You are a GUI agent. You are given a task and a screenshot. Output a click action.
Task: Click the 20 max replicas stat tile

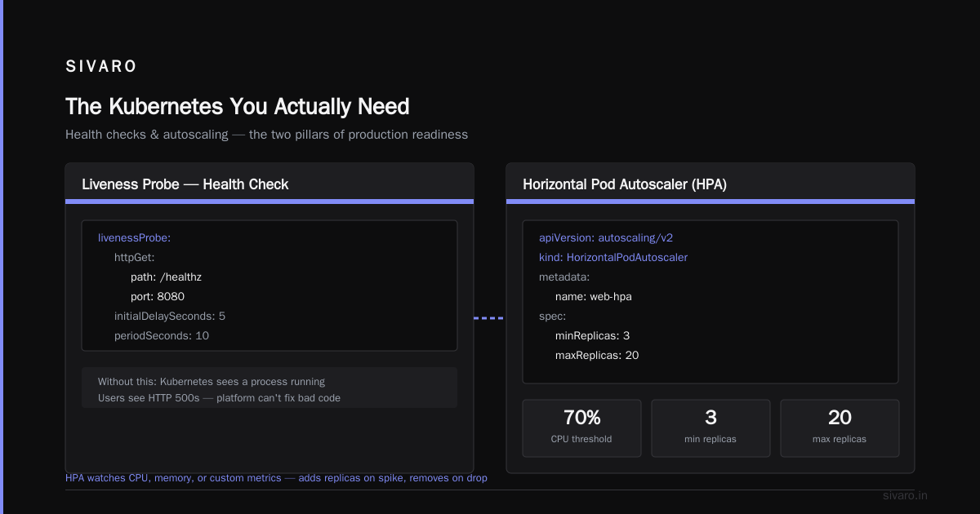(x=840, y=428)
